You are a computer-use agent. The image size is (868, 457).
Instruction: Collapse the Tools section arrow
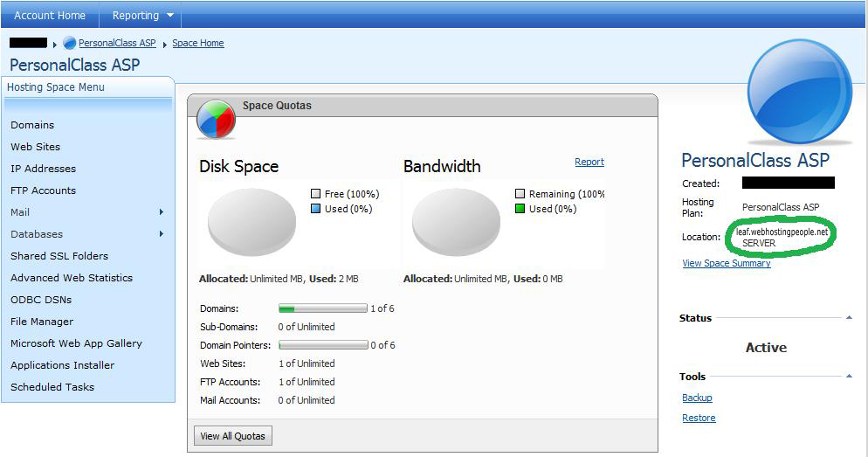pos(849,376)
